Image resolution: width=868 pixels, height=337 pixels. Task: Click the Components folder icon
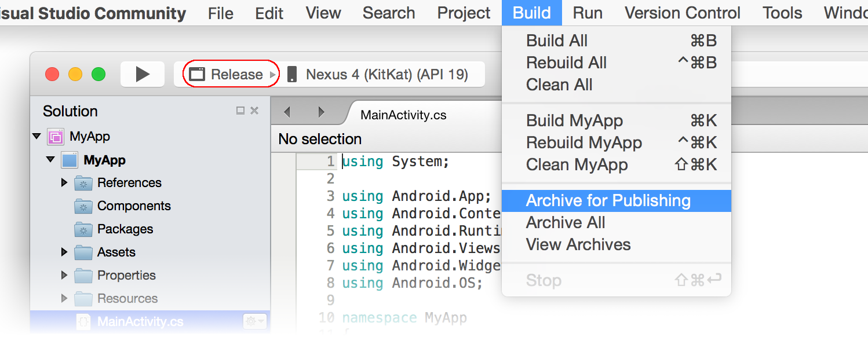point(83,206)
